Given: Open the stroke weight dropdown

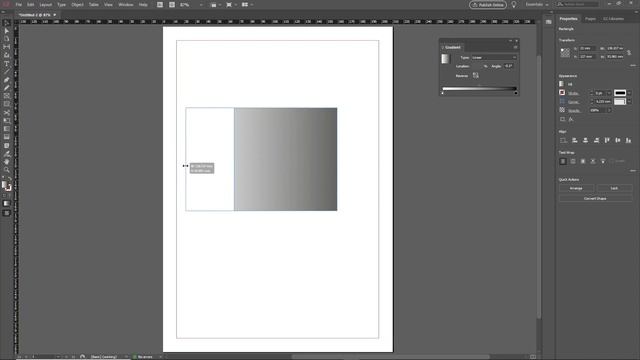Looking at the screenshot, I should 609,93.
